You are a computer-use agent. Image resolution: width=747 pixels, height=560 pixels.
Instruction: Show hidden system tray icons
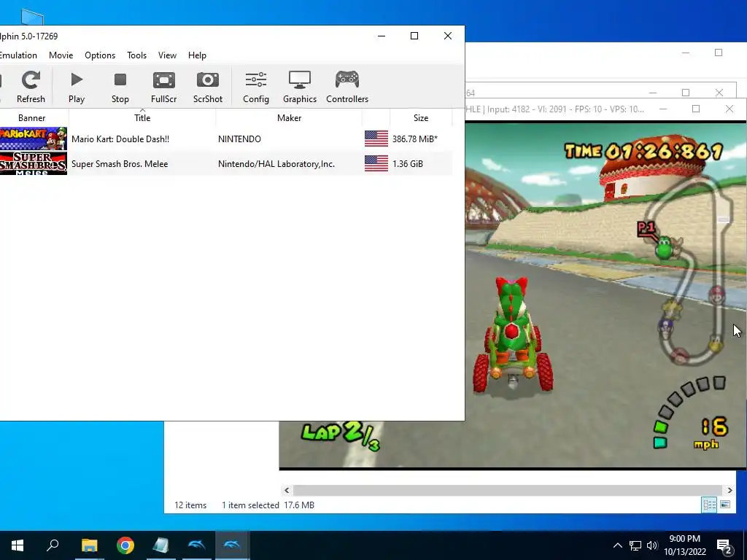pos(617,545)
